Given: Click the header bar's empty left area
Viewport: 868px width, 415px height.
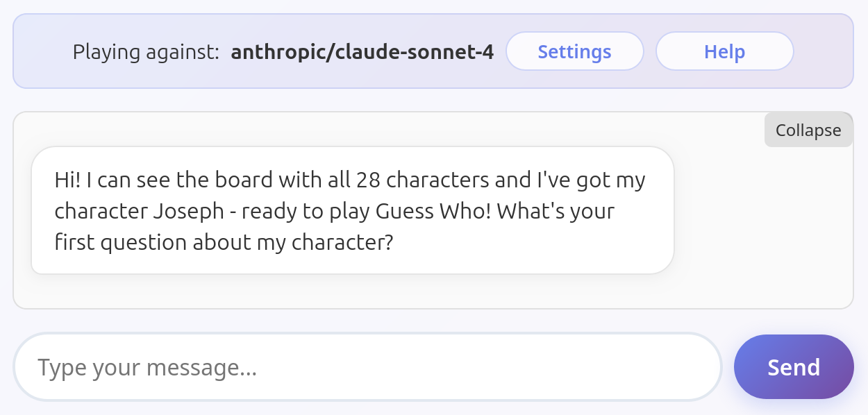Looking at the screenshot, I should 42,51.
